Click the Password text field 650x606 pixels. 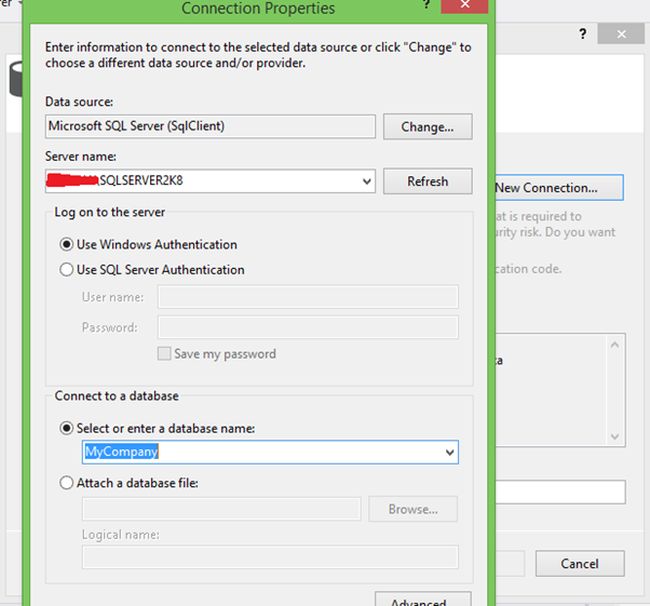308,327
